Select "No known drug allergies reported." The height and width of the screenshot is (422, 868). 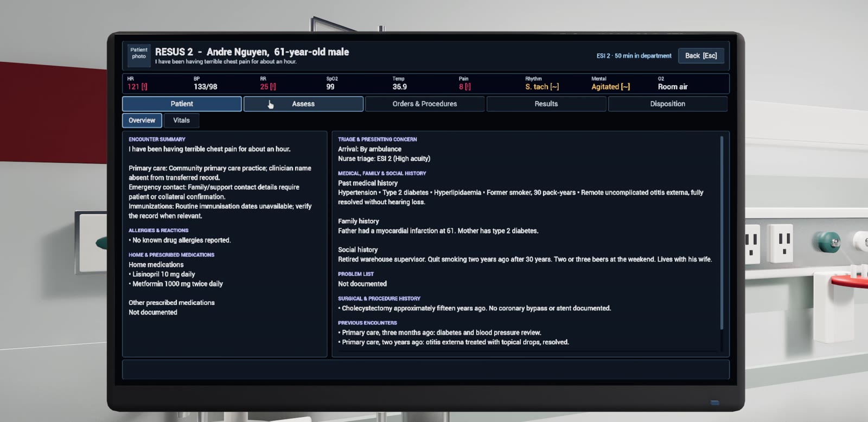tap(180, 240)
